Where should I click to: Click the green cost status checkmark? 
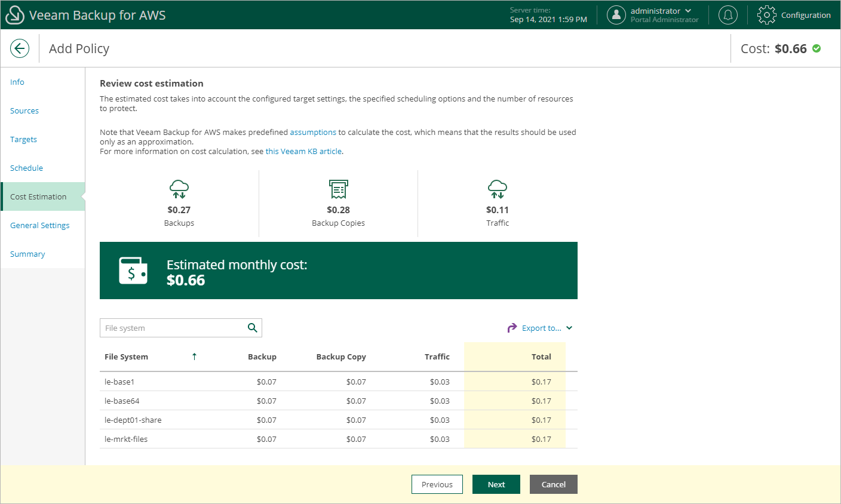tap(817, 48)
